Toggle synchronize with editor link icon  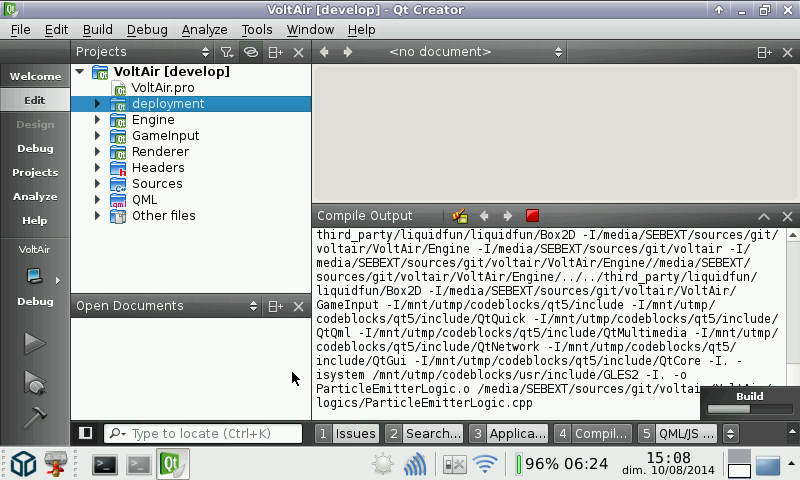[x=251, y=52]
